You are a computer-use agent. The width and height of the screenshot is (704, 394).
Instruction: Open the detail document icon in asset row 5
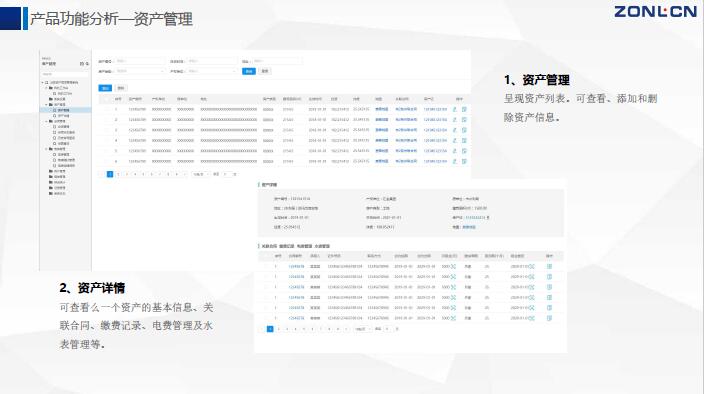(x=464, y=151)
